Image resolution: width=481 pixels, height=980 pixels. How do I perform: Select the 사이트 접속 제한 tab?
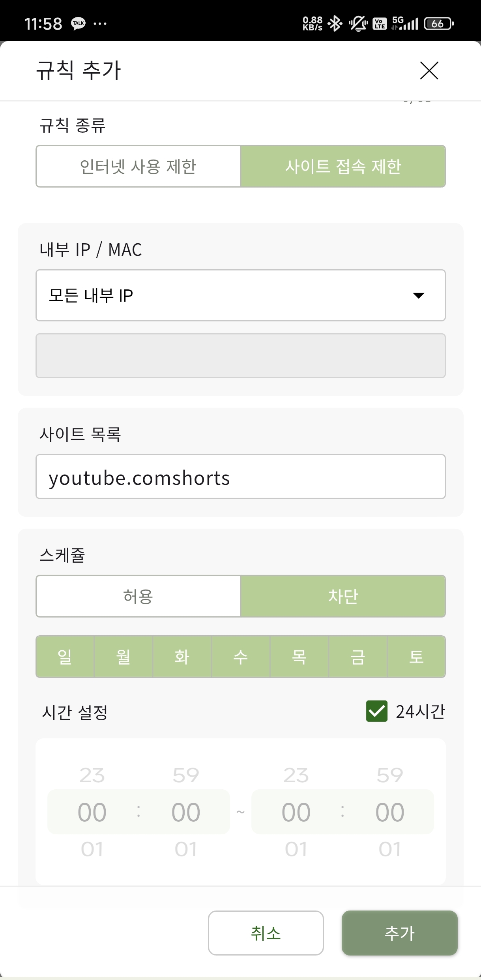(x=343, y=166)
